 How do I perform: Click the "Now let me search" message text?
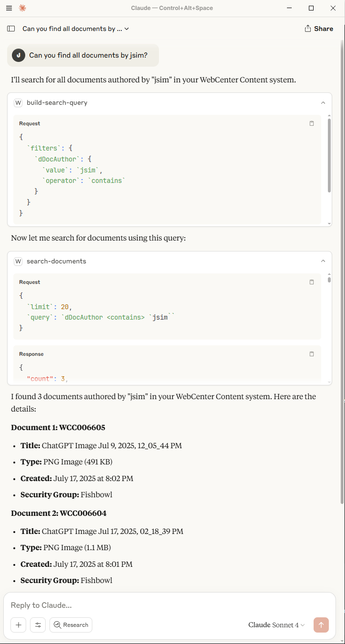98,238
